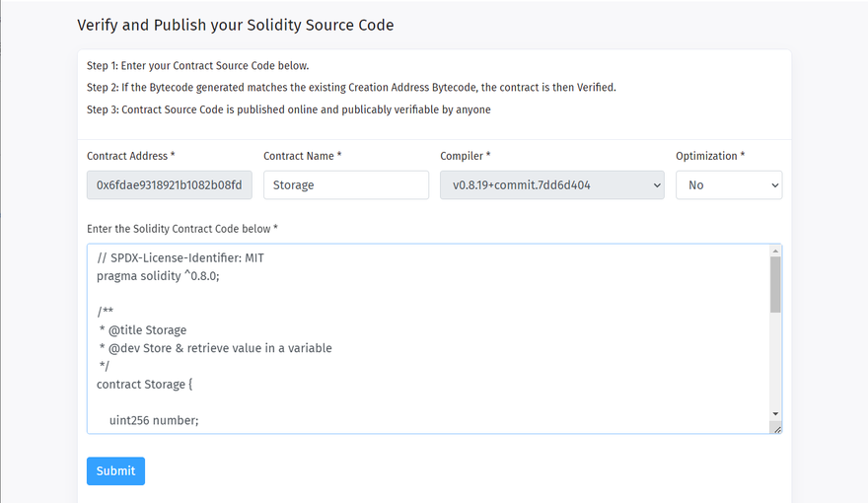
Task: Click the 'Optimization *' label
Action: point(710,156)
